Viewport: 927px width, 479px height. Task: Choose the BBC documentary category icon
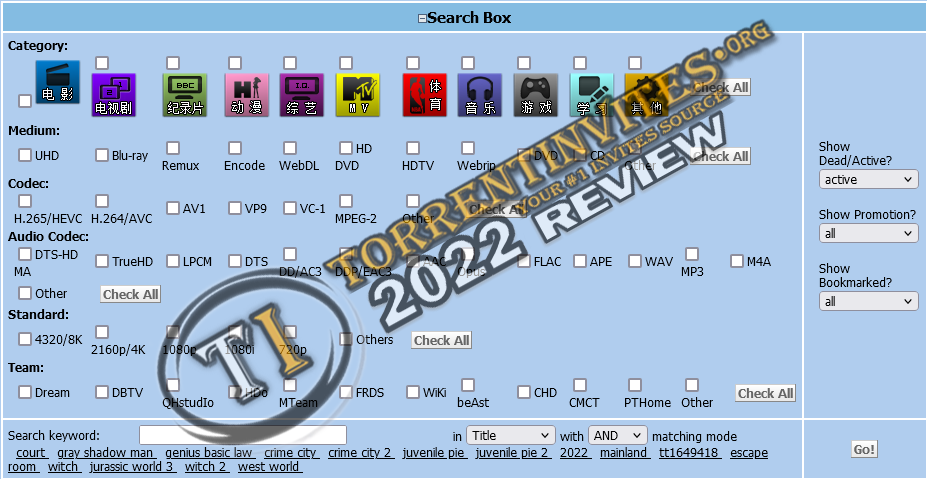[x=184, y=95]
